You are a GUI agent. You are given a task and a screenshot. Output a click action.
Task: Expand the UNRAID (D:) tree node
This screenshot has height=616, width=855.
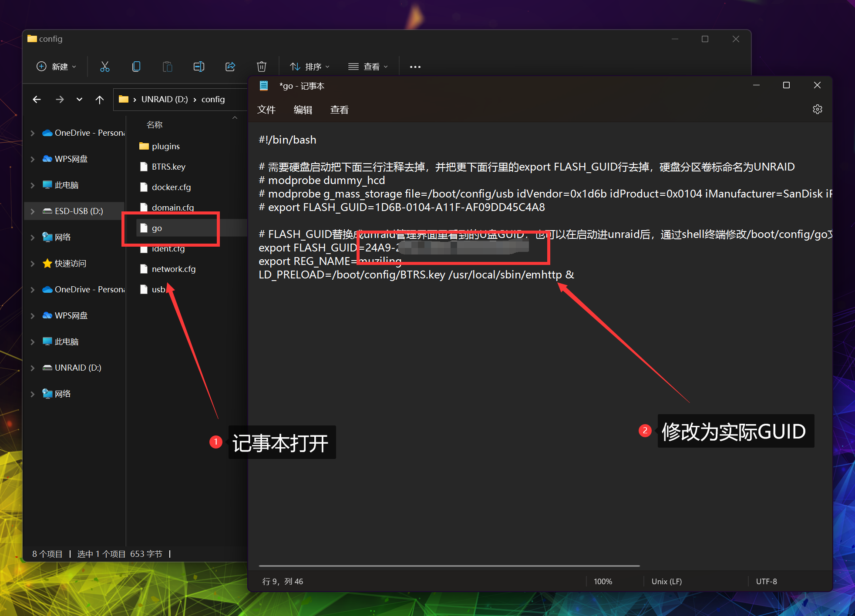pos(33,368)
